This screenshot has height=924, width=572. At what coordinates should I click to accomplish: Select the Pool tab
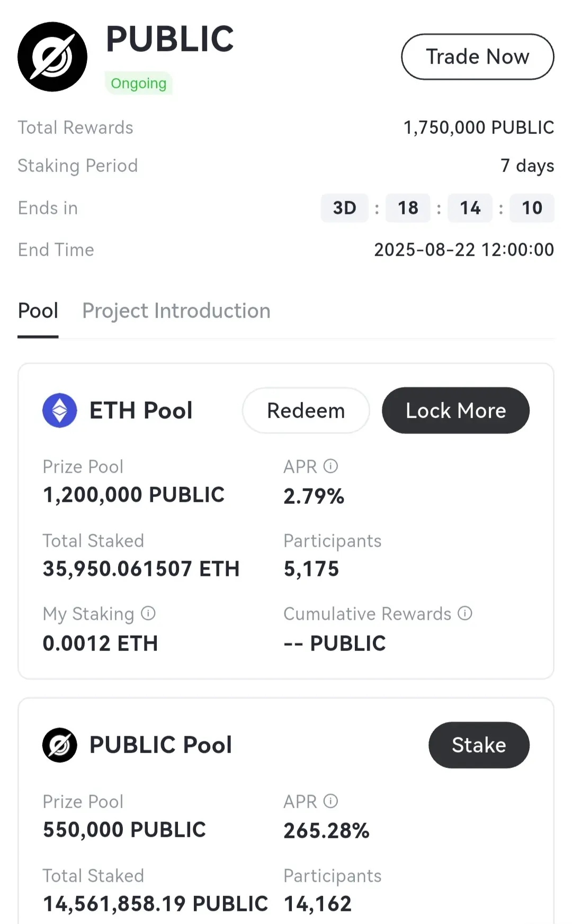click(38, 311)
